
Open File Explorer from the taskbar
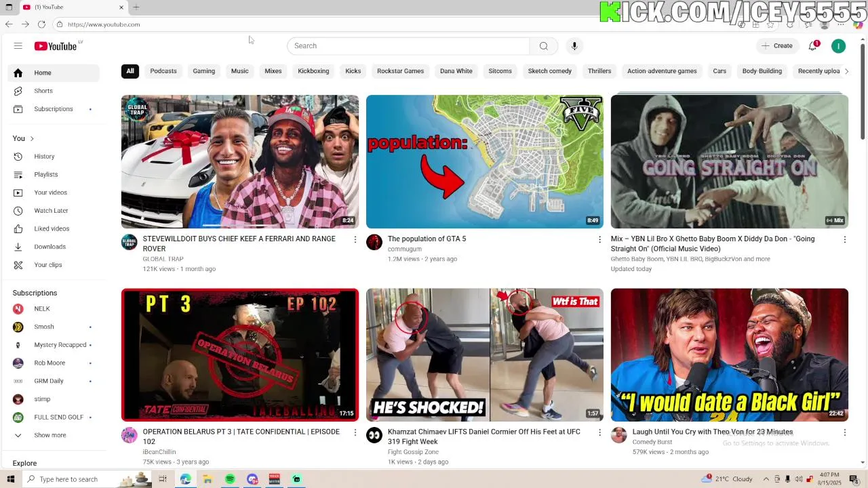click(208, 479)
